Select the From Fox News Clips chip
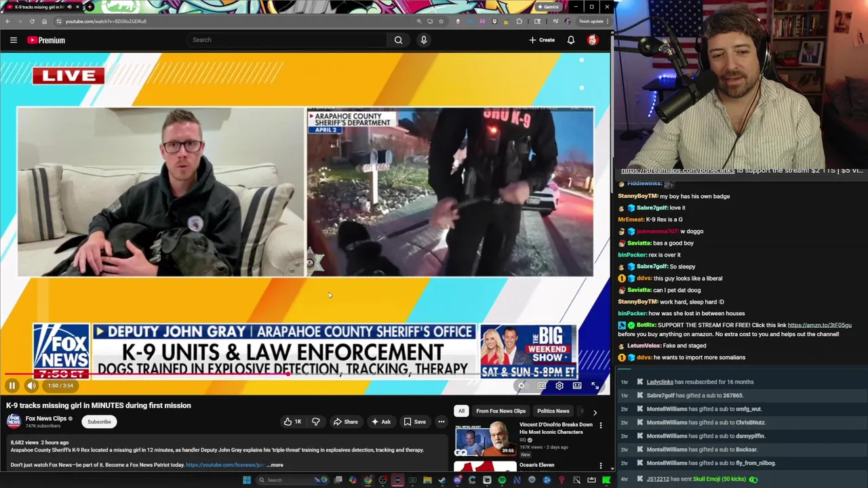 (500, 411)
